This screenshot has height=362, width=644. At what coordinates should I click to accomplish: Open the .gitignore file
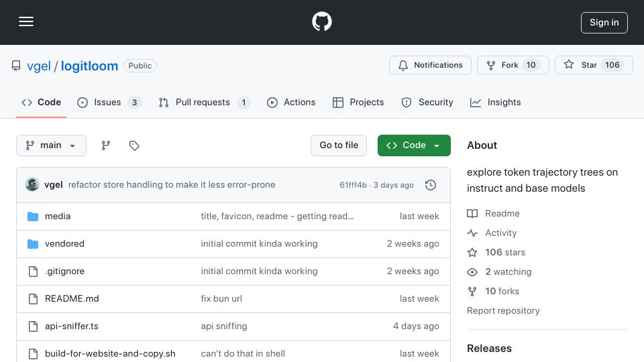pyautogui.click(x=64, y=271)
